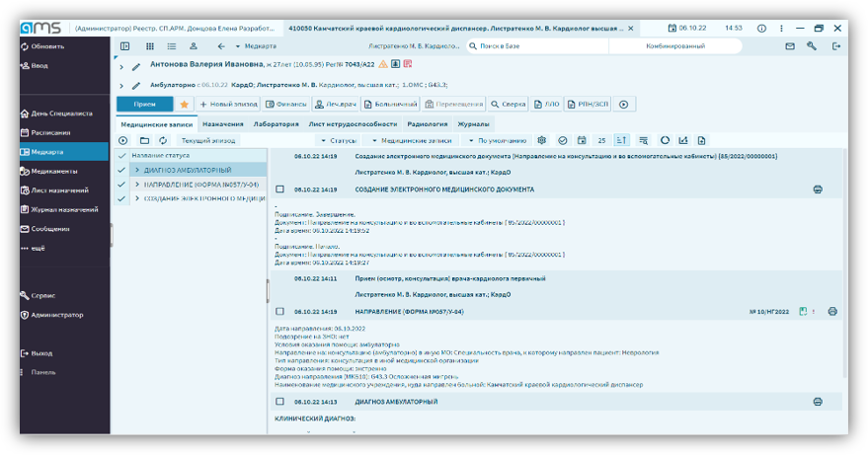This screenshot has height=455, width=868.
Task: Click the Комбинированный search mode field
Action: [675, 46]
